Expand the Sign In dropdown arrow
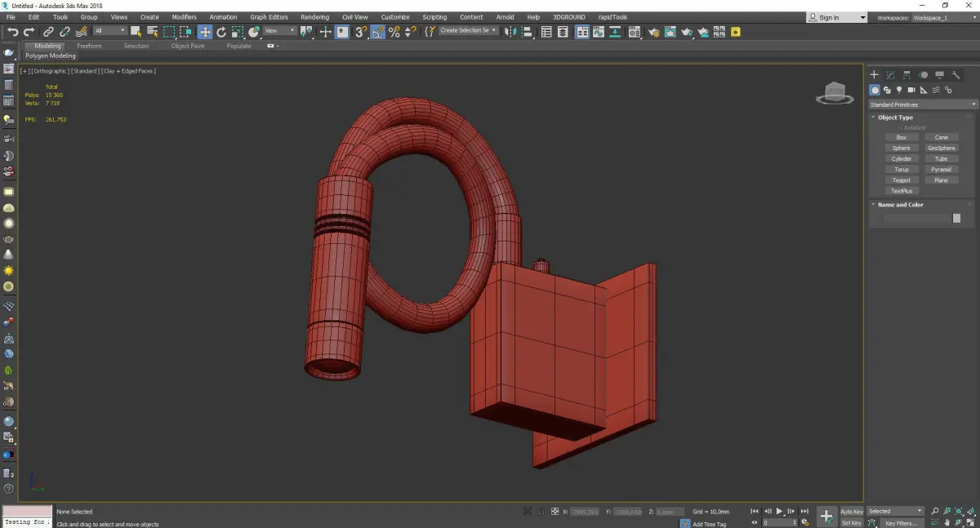Viewport: 980px width, 528px height. click(x=862, y=17)
